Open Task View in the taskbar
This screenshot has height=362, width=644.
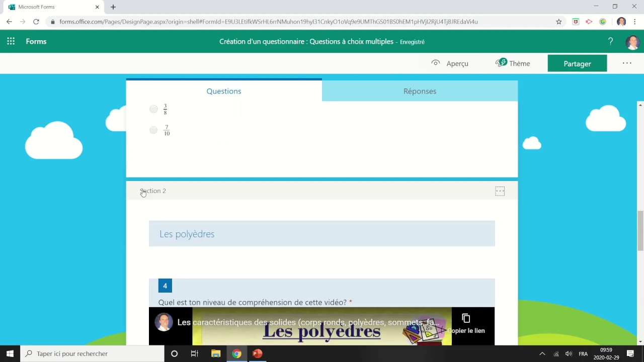[x=195, y=353]
